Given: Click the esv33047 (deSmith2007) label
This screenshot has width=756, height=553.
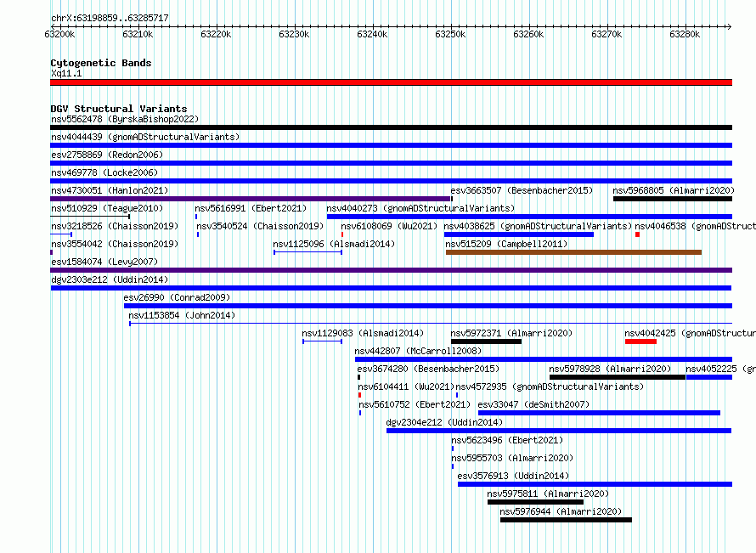Looking at the screenshot, I should 533,404.
